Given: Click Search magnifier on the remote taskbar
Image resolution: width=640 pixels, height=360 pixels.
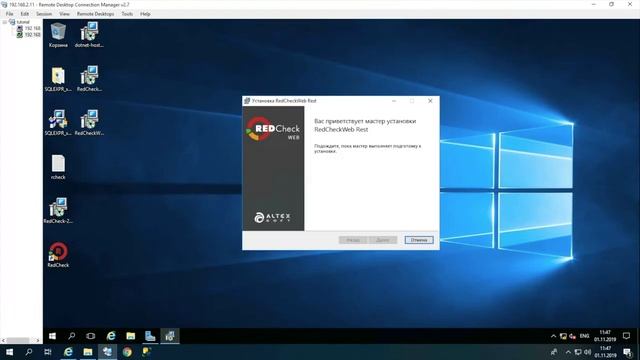Looking at the screenshot, I should tap(72, 336).
